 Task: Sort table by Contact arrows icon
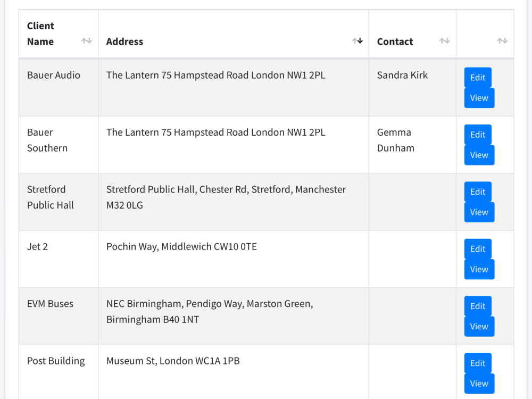pyautogui.click(x=444, y=41)
